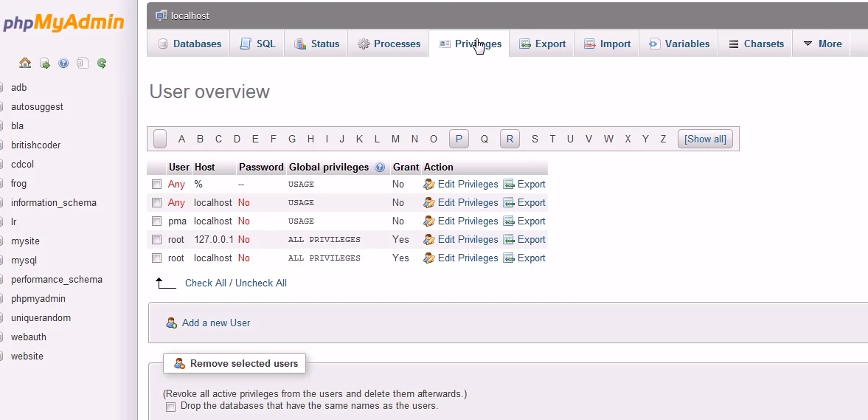Open the webauth database
The height and width of the screenshot is (420, 868).
coord(29,337)
